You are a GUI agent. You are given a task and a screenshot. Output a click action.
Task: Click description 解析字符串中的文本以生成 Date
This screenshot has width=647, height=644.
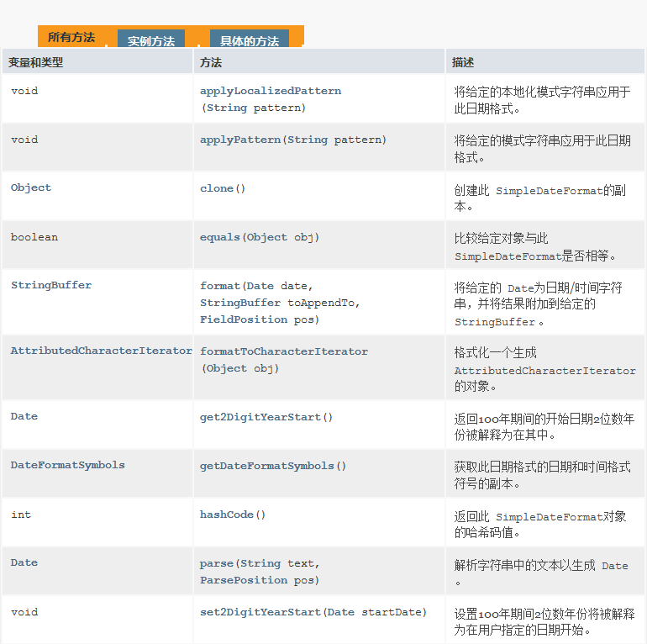click(x=541, y=573)
